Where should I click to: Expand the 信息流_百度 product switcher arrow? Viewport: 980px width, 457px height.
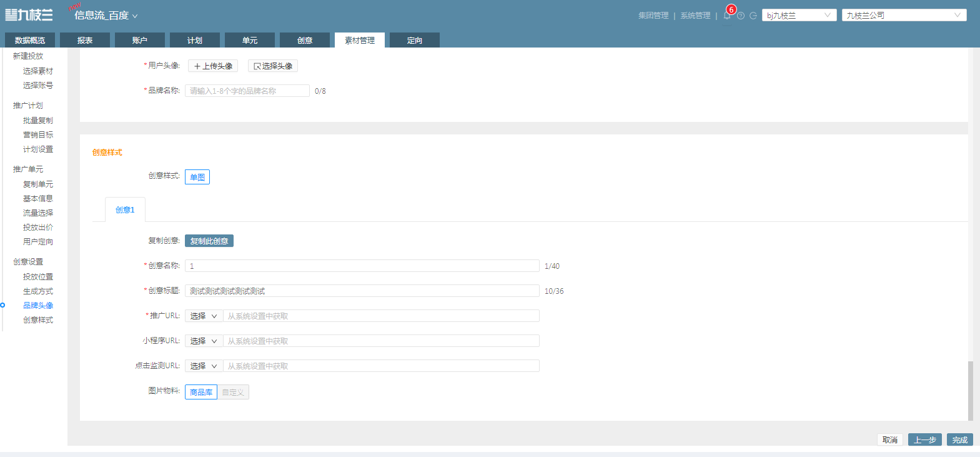135,16
